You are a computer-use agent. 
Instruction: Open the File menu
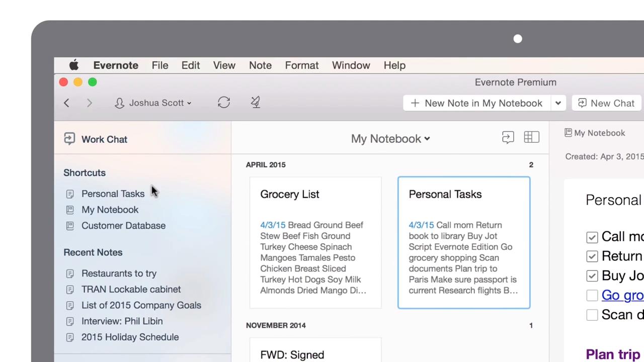pyautogui.click(x=160, y=65)
